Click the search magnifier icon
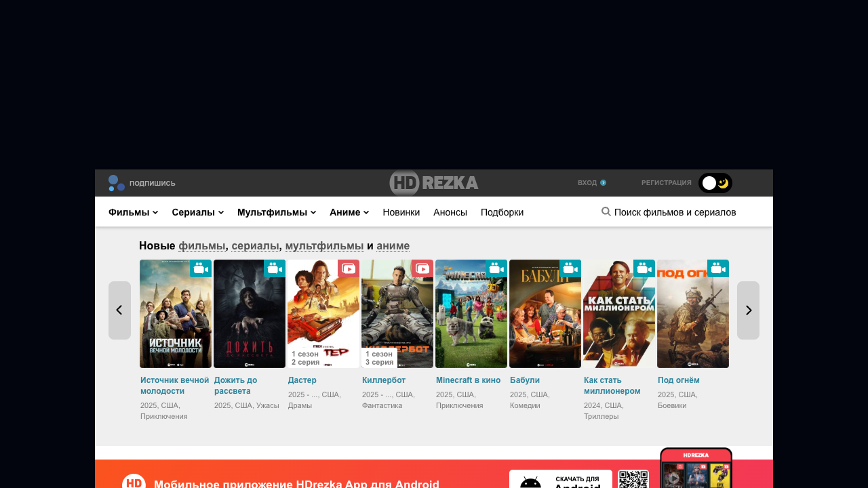 (x=606, y=211)
